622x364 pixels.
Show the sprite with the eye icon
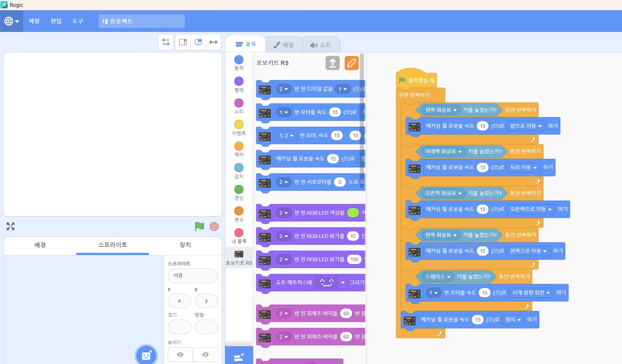tap(180, 355)
